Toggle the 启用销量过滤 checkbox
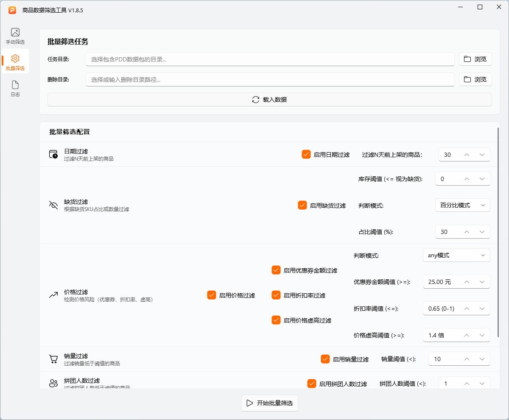 (325, 359)
